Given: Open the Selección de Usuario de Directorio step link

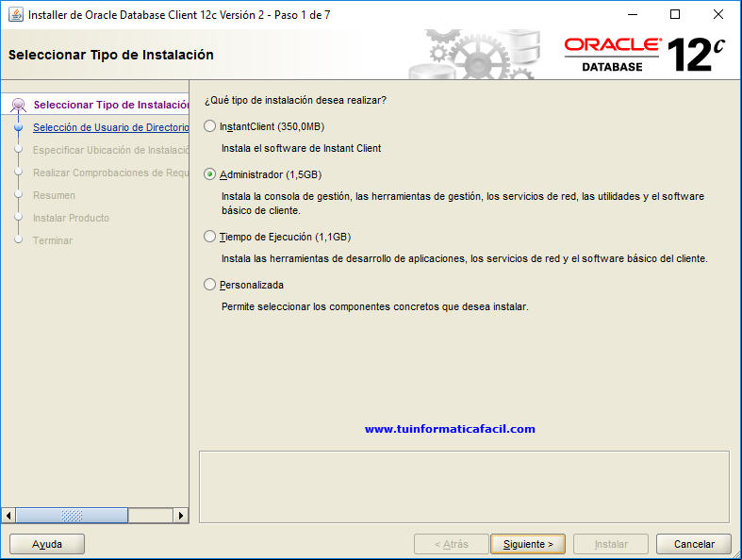Looking at the screenshot, I should tap(110, 127).
